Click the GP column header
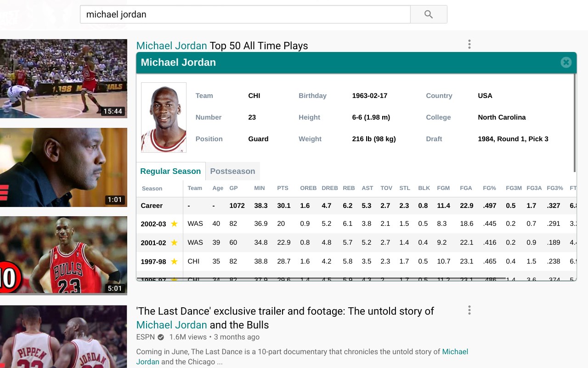Viewport: 588px width, 368px height. [233, 188]
